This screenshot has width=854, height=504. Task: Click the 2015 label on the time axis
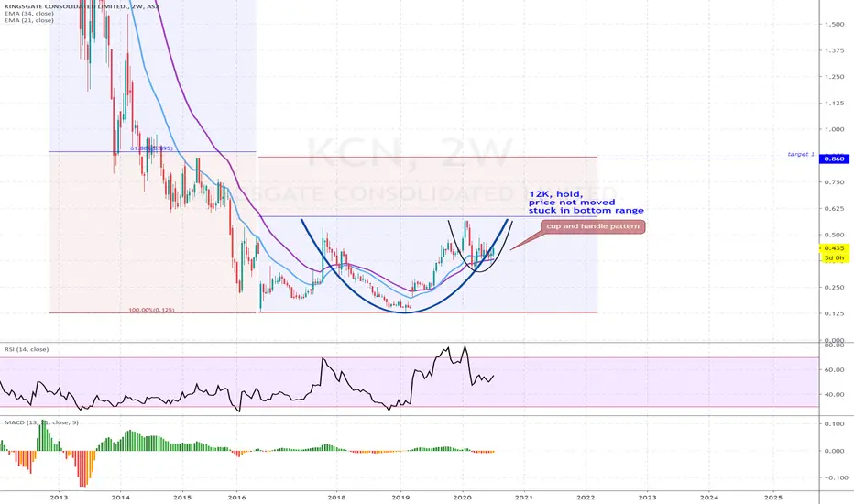pyautogui.click(x=182, y=497)
